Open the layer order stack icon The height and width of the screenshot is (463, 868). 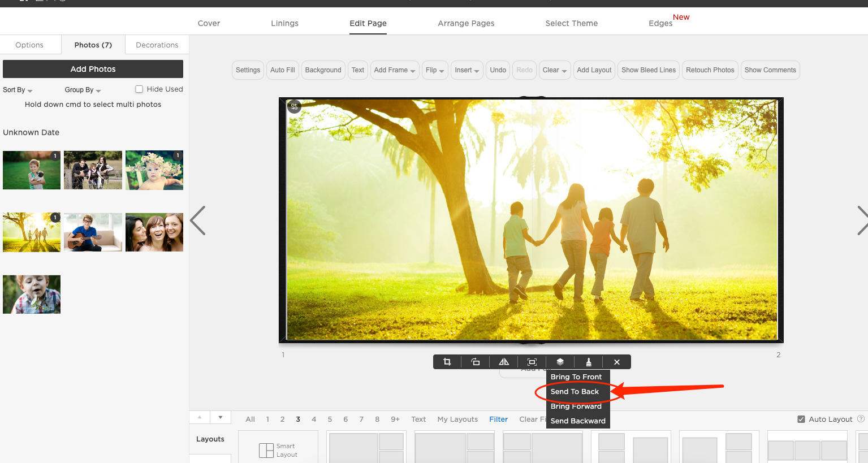(x=560, y=362)
